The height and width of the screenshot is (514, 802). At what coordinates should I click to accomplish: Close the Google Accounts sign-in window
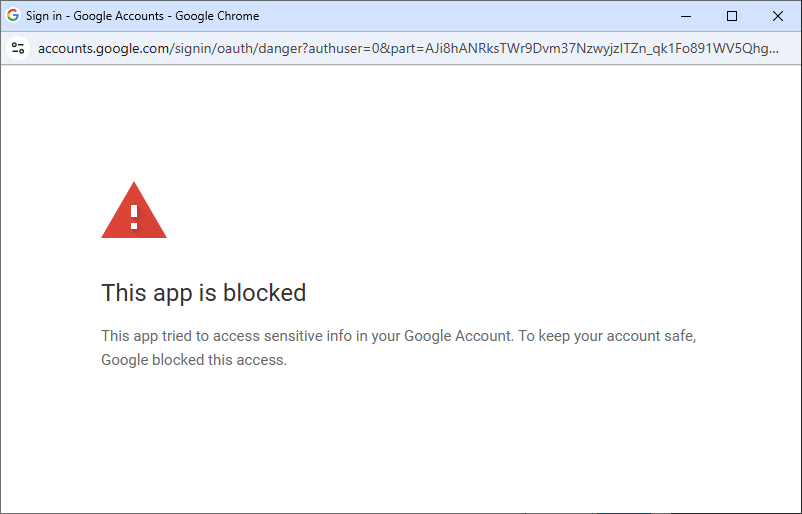point(778,16)
